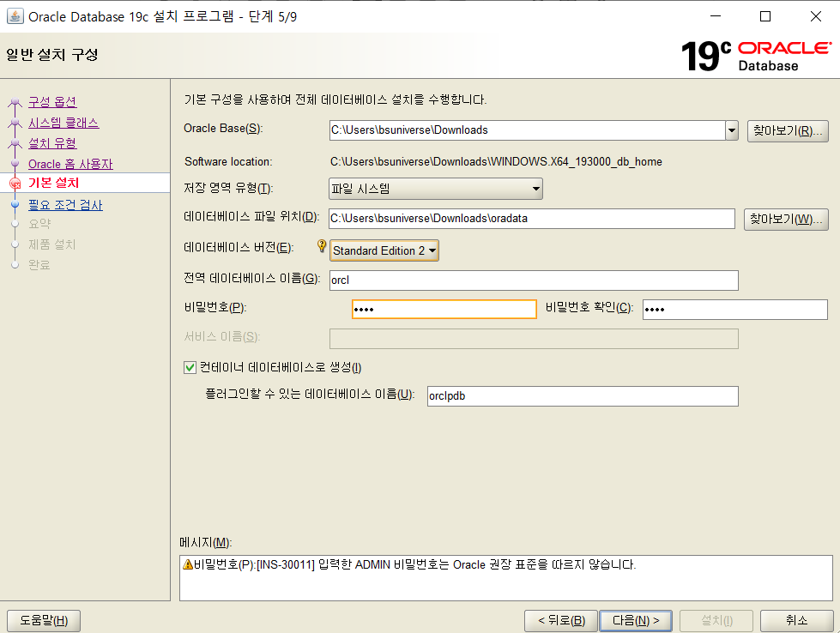
Task: Click the 비밀번호(P) password field
Action: point(444,309)
